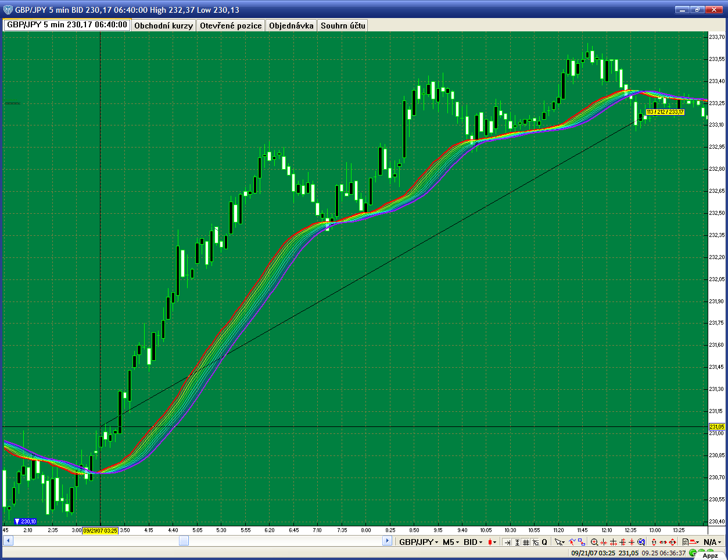Click the blue refresh chart icon
This screenshot has height=560, width=728.
pos(641,542)
